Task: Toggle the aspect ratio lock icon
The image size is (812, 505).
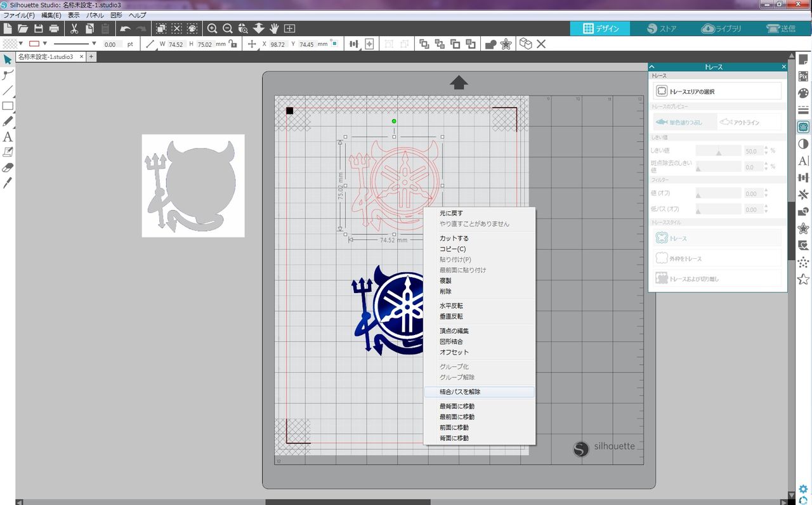Action: point(233,44)
